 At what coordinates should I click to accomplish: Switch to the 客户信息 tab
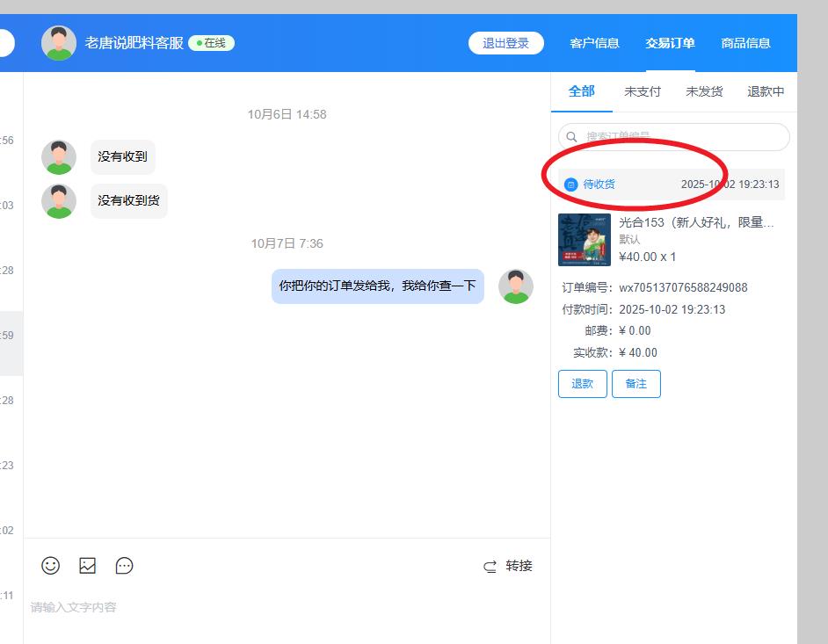(594, 43)
